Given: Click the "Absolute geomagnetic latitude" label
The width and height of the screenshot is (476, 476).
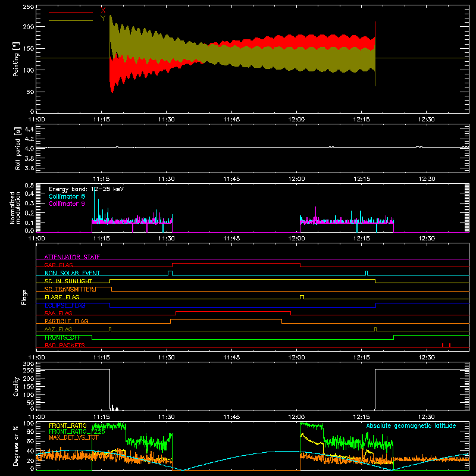Looking at the screenshot, I should point(411,425).
